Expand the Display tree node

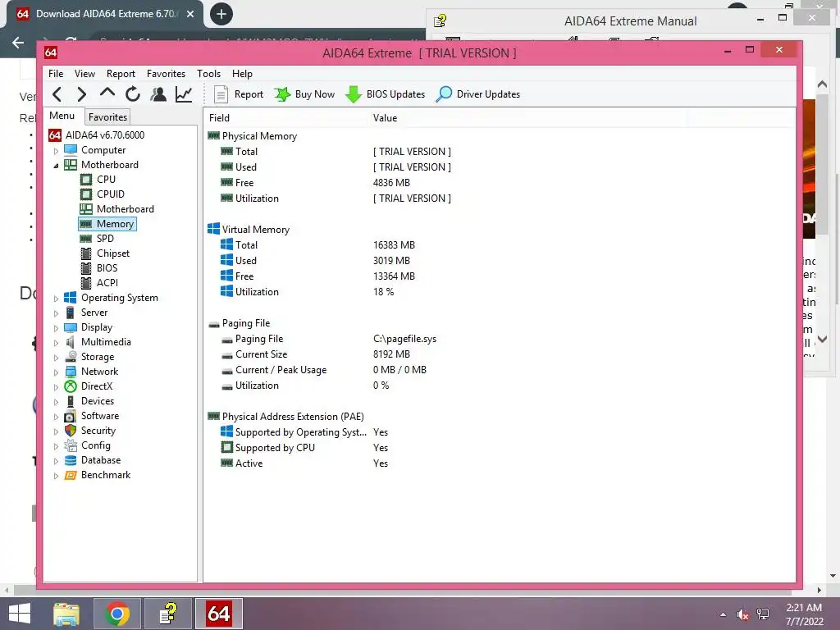(56, 328)
